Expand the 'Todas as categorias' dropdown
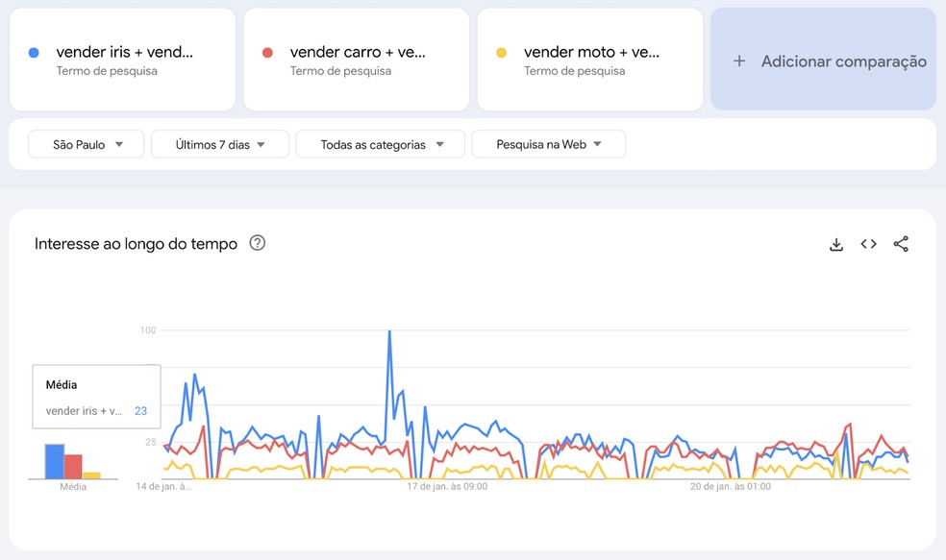The height and width of the screenshot is (560, 946). point(380,144)
